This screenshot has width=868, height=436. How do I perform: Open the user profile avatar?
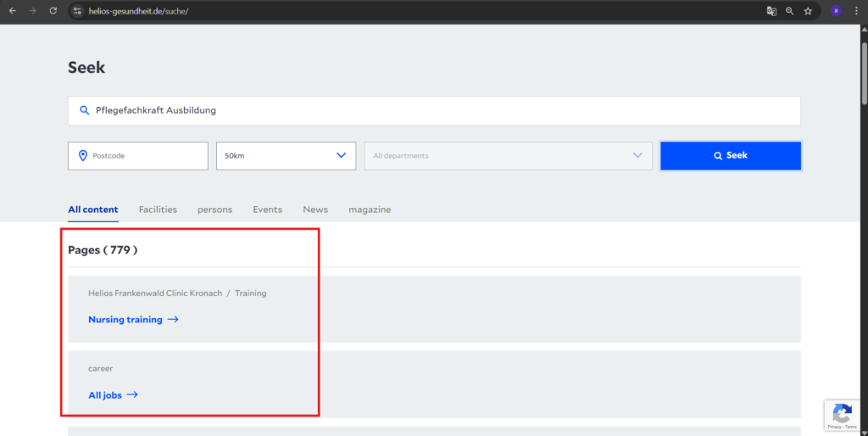[x=836, y=11]
